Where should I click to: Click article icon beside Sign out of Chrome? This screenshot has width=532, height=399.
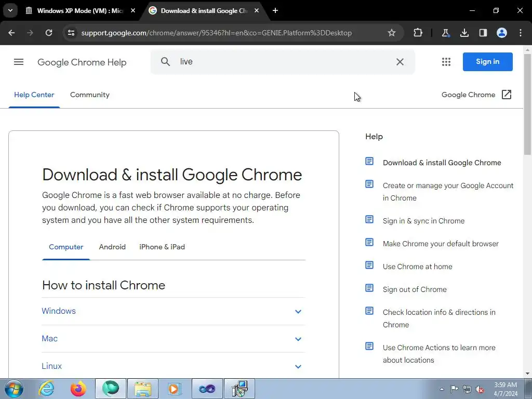[x=369, y=288]
